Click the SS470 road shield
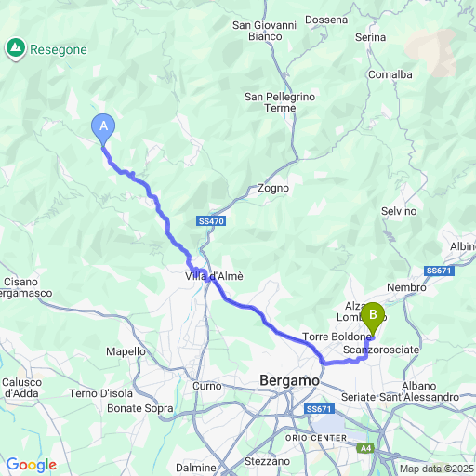 pyautogui.click(x=211, y=221)
